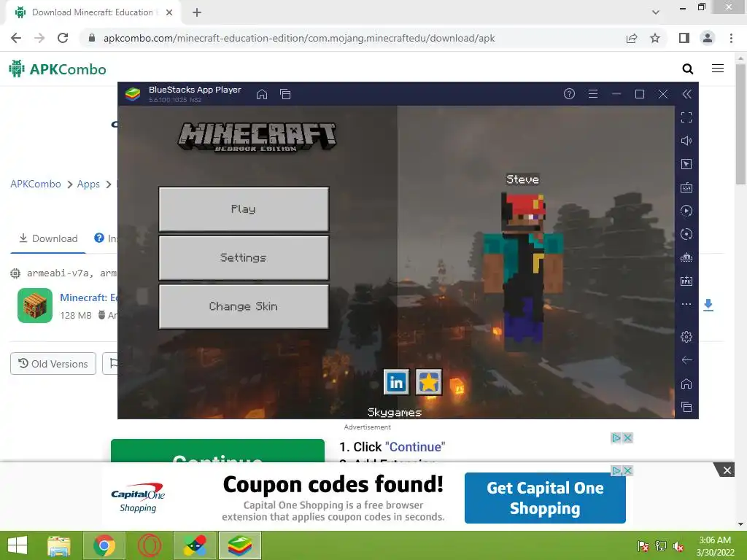This screenshot has height=560, width=747.
Task: Click blue download arrow icon on page
Action: tap(708, 306)
